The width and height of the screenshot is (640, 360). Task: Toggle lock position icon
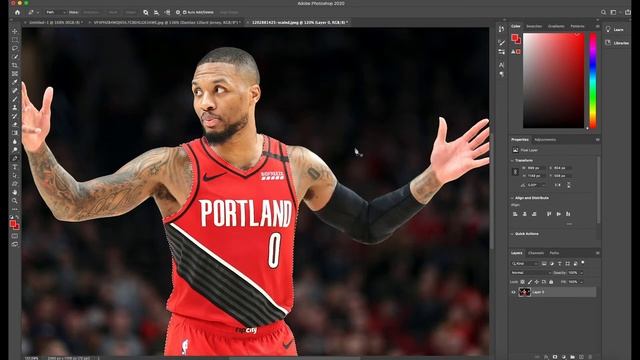[x=537, y=282]
